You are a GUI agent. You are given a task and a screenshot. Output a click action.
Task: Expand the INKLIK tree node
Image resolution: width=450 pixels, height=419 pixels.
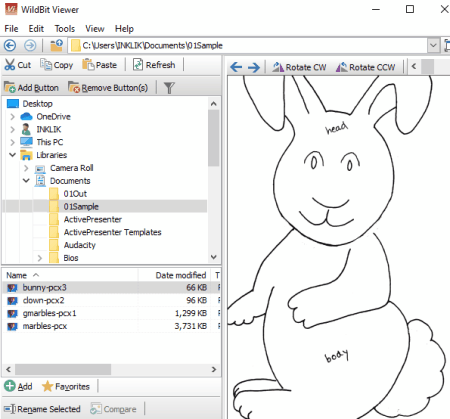point(12,129)
